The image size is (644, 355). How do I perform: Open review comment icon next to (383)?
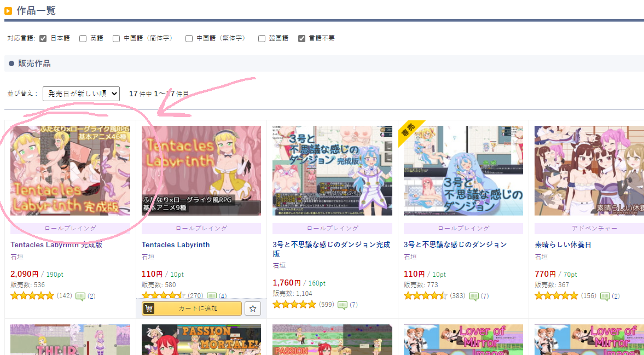[x=473, y=296]
